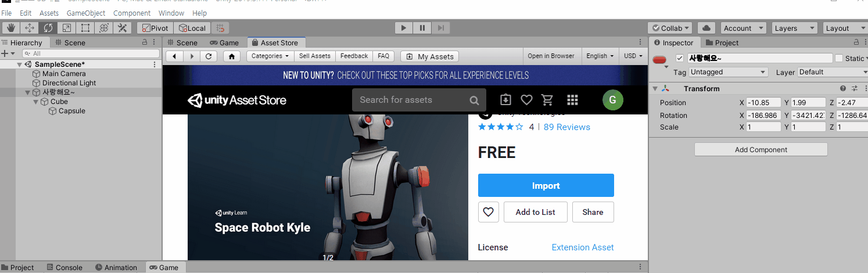The height and width of the screenshot is (273, 868).
Task: Open the 89 Reviews link
Action: 567,127
